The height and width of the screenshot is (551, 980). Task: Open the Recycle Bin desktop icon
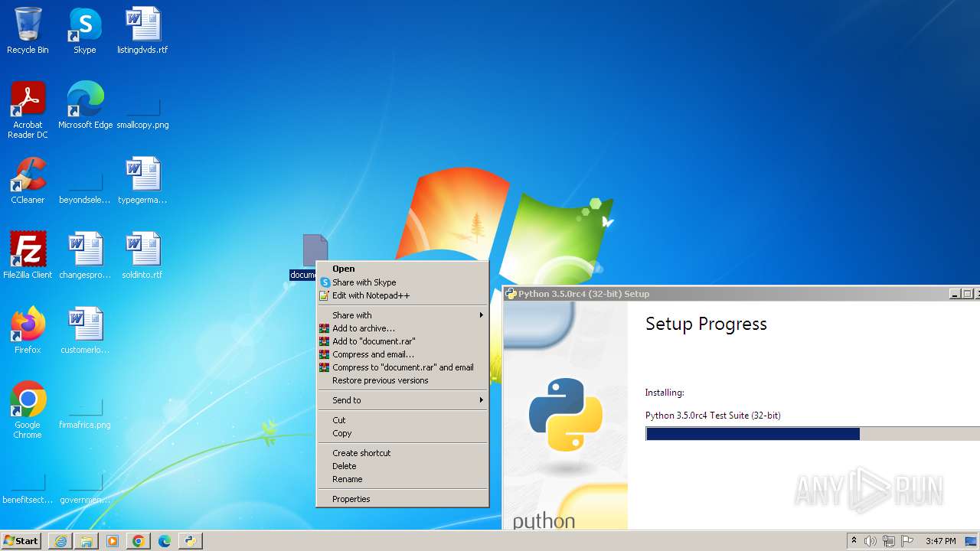pos(28,31)
